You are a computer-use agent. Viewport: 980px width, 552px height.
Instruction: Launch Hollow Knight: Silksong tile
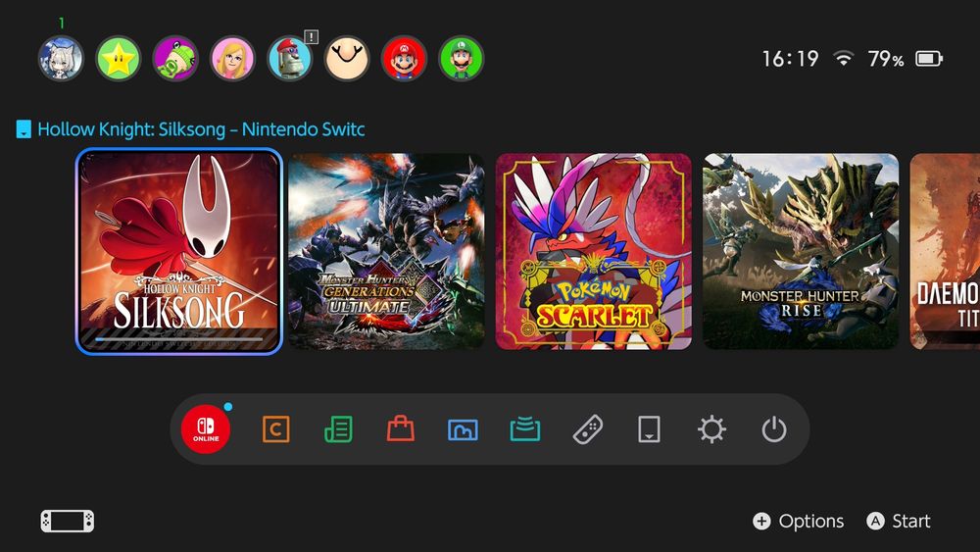click(x=178, y=251)
